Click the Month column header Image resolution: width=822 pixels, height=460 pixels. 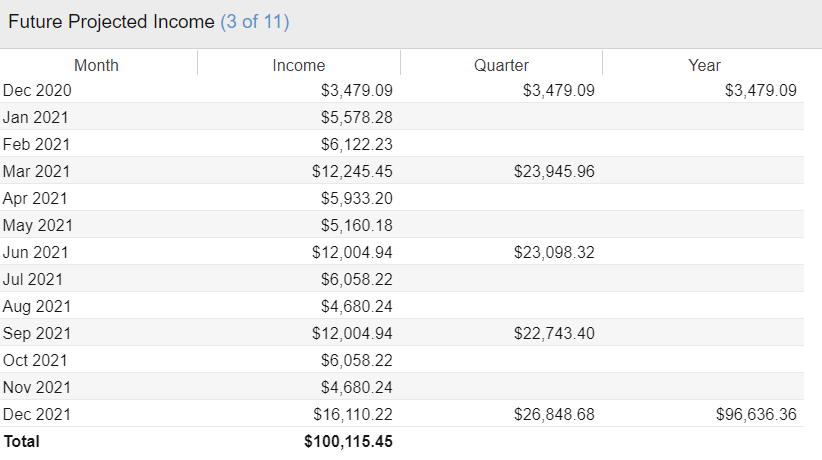pos(96,65)
